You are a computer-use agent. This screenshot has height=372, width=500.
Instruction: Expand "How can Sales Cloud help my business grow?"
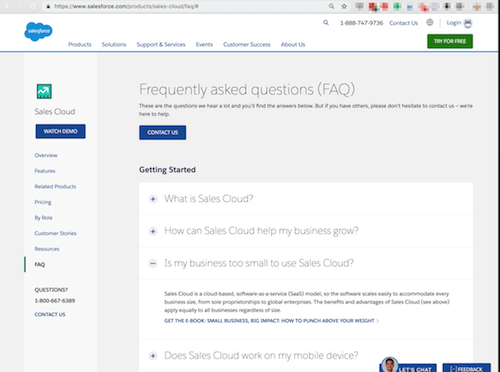(x=153, y=231)
